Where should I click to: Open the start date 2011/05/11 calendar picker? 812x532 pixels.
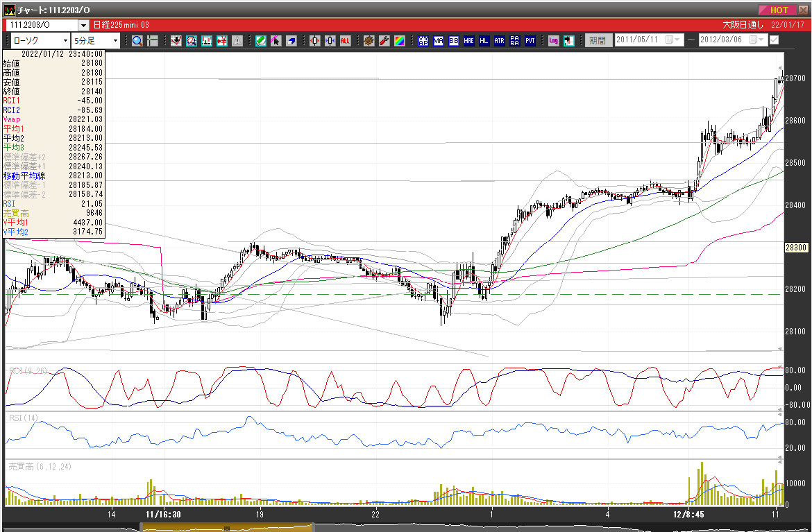(670, 40)
